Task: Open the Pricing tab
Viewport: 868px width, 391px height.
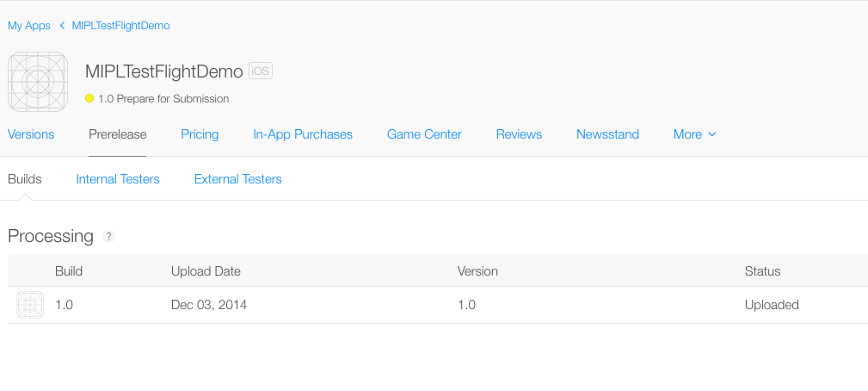Action: coord(200,134)
